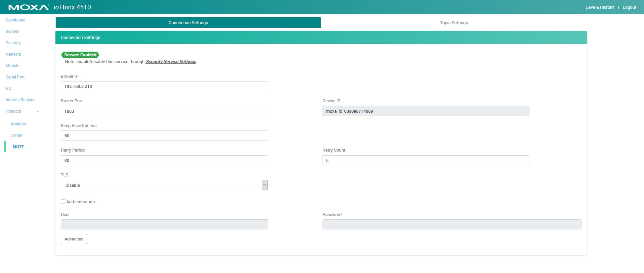The width and height of the screenshot is (644, 273).
Task: Go to Security sidebar item
Action: coord(13,43)
